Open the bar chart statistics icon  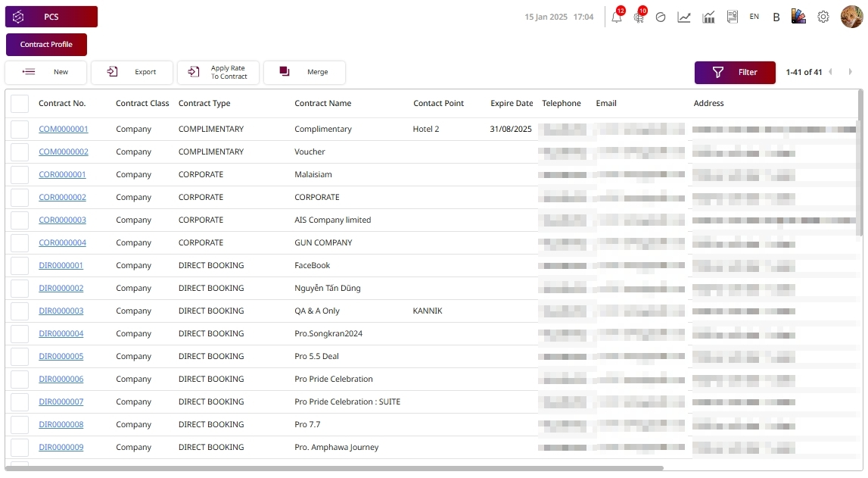708,17
